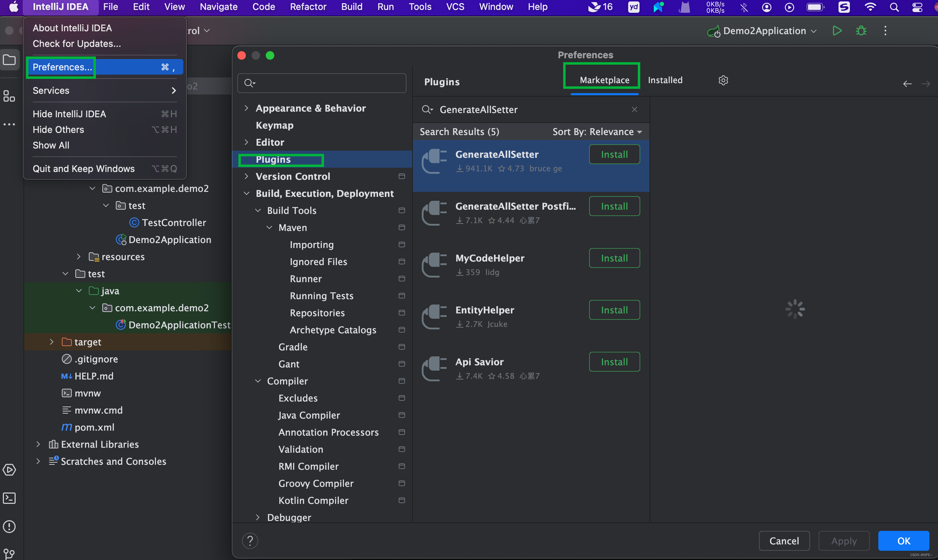
Task: Open Kotlin Compiler settings
Action: click(313, 500)
